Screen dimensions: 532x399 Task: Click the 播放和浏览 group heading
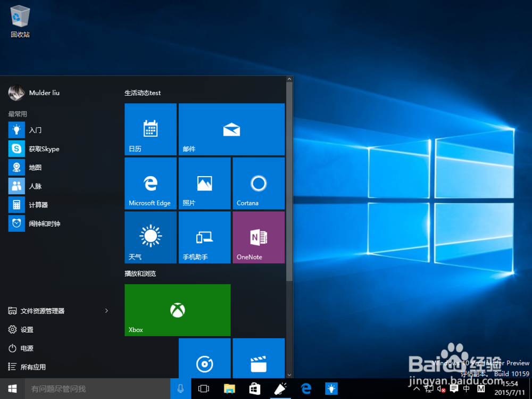coord(140,273)
